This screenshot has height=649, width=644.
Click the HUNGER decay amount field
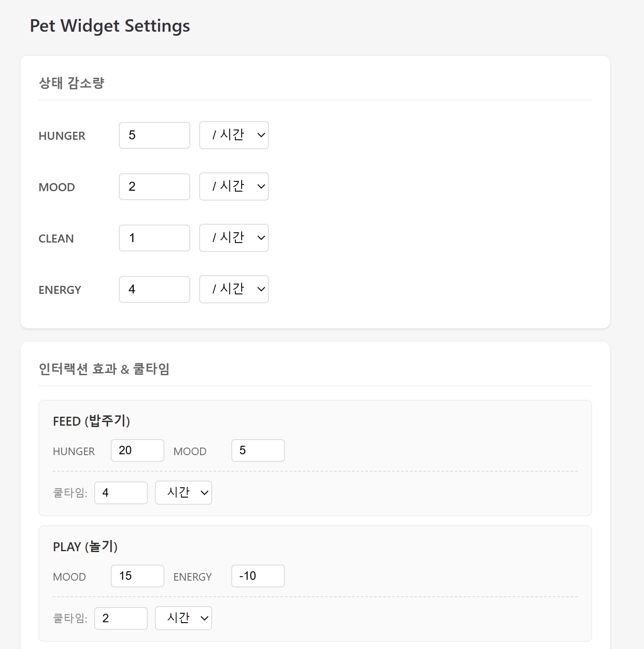click(x=154, y=135)
